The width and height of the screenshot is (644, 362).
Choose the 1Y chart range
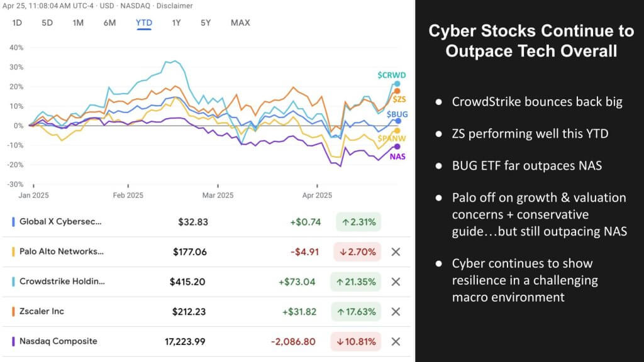pos(177,23)
